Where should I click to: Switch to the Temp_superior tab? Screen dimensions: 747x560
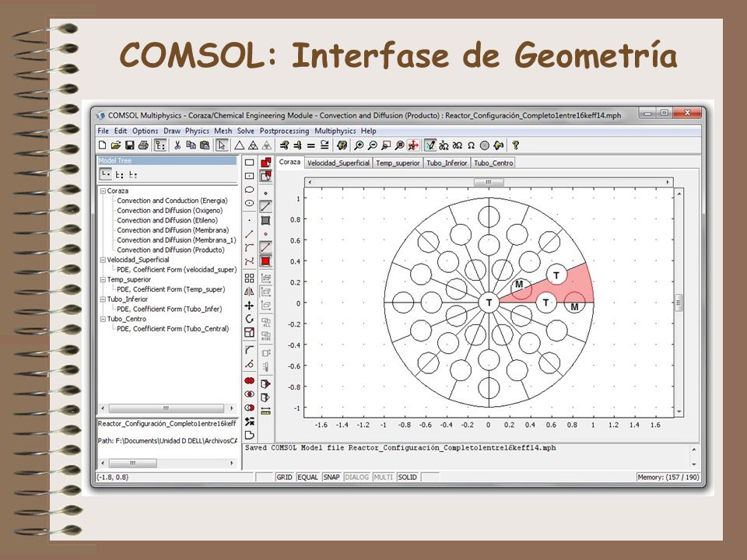coord(398,163)
